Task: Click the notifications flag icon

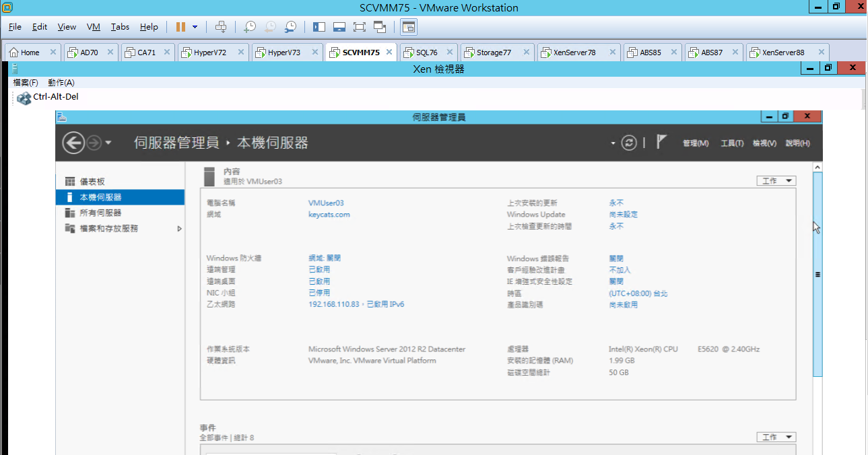Action: click(661, 142)
